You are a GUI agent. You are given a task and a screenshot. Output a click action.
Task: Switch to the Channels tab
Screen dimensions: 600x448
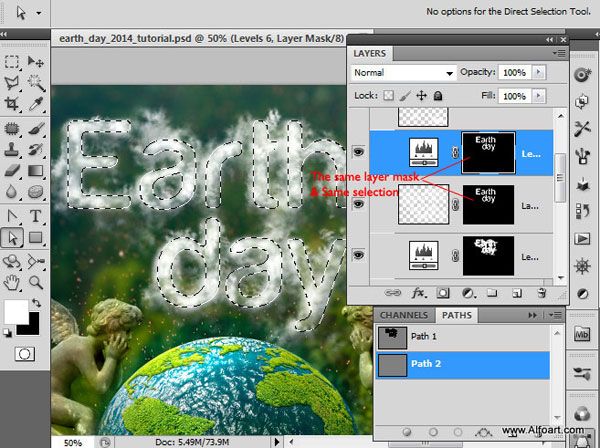pos(404,315)
